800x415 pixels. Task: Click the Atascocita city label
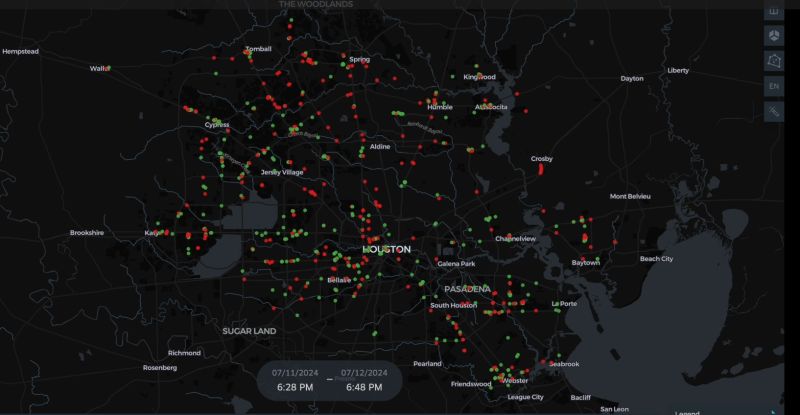[491, 107]
